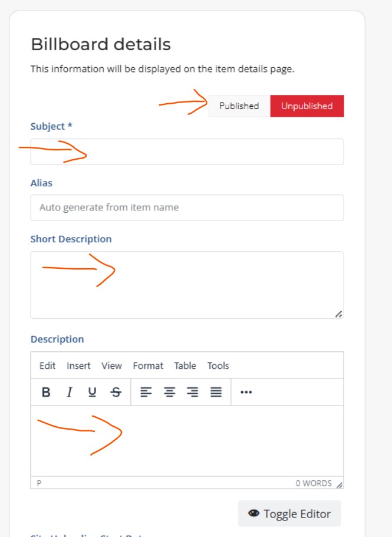Focus the Subject input field
The width and height of the screenshot is (392, 537).
[x=187, y=151]
